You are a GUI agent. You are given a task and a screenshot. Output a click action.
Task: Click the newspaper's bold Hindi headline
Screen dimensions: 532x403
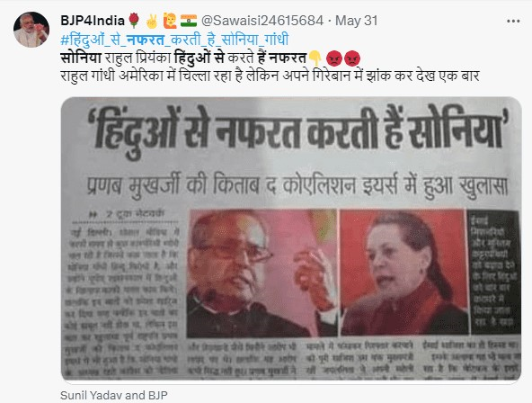click(x=298, y=130)
